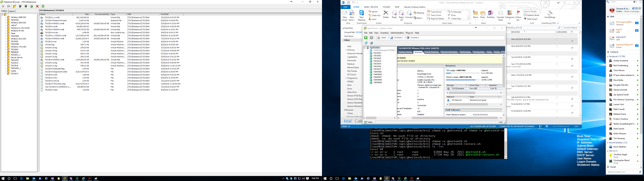This screenshot has width=644, height=181.
Task: Toggle follow-up flag on Mon 8/8/2016 3:45 PM email
Action: (x=572, y=48)
